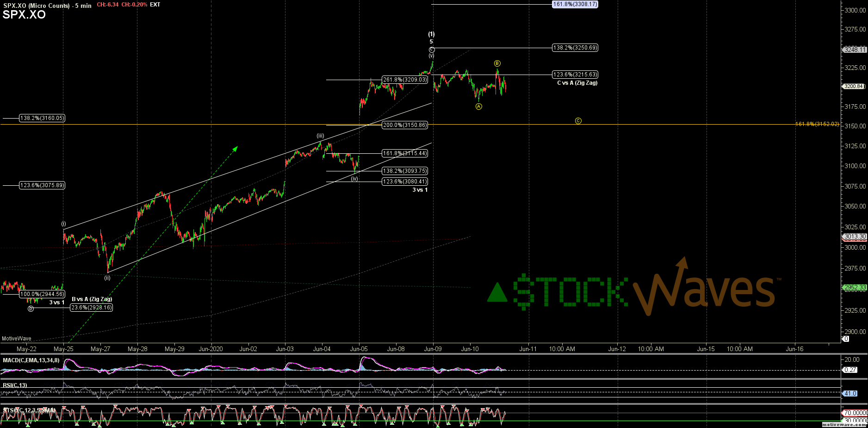Click the 3150.00 price axis label
868x428 pixels.
pyautogui.click(x=856, y=126)
